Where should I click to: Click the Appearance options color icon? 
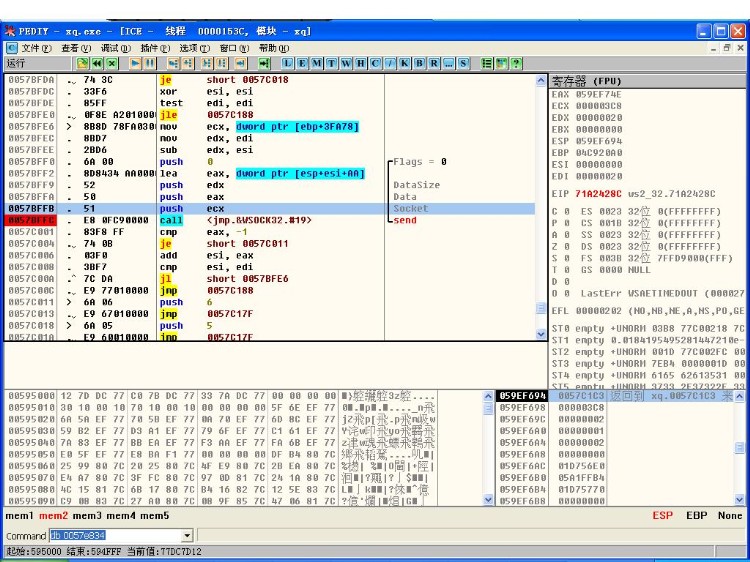click(501, 63)
